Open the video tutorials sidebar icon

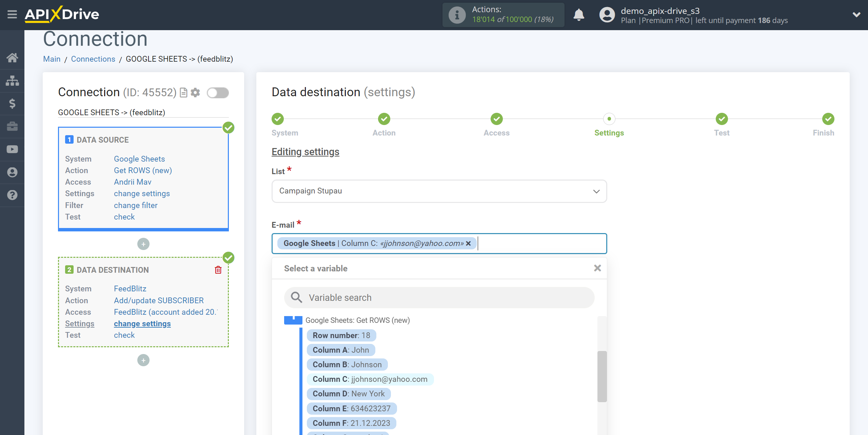point(12,149)
